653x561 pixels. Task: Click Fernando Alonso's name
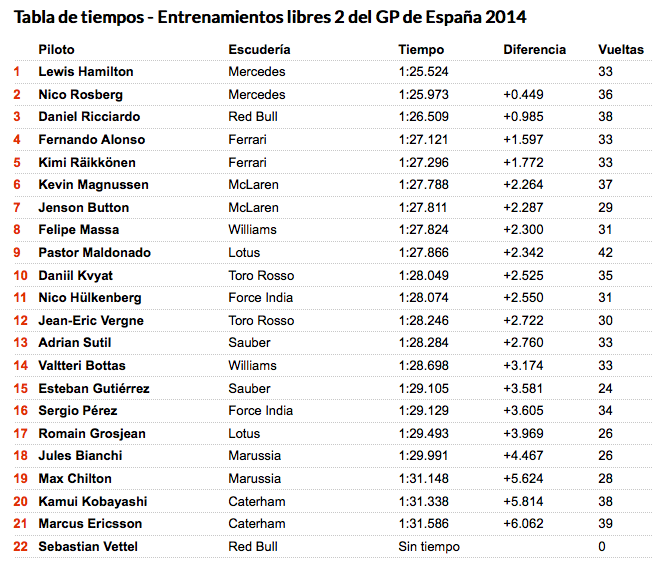tap(92, 140)
